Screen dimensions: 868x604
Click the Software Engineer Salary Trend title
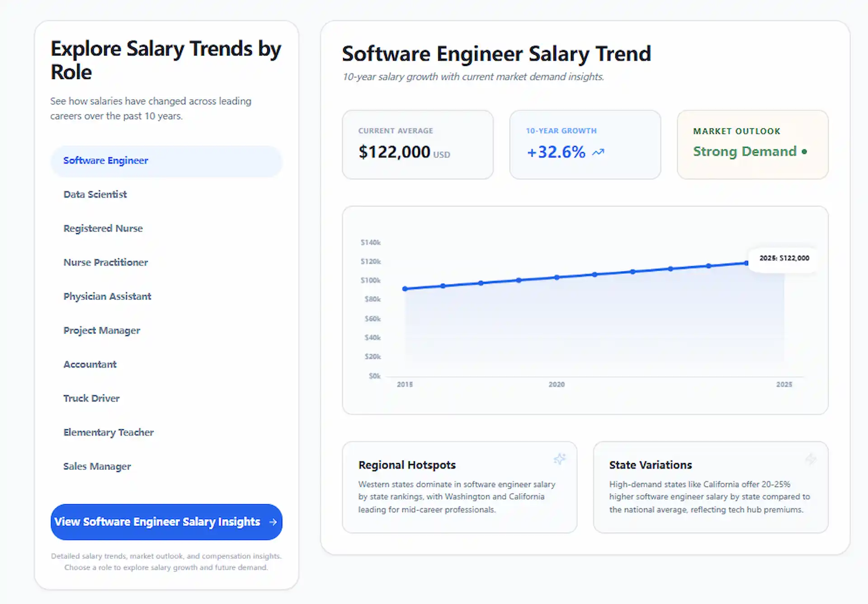click(x=496, y=54)
